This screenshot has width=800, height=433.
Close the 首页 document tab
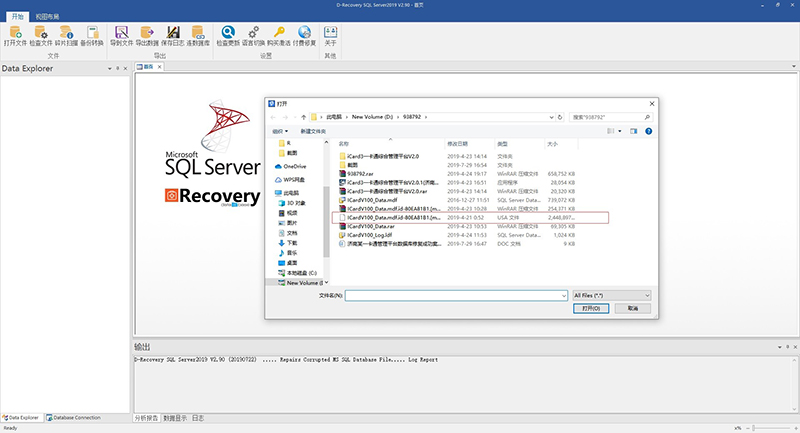click(x=159, y=67)
